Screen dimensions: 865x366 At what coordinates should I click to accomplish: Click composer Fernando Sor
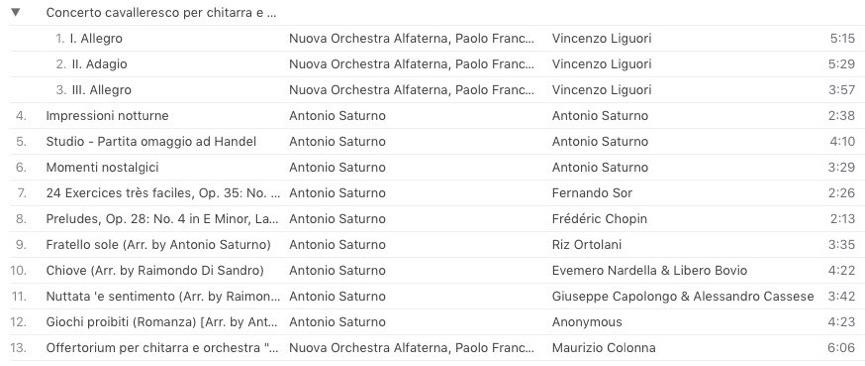(592, 193)
